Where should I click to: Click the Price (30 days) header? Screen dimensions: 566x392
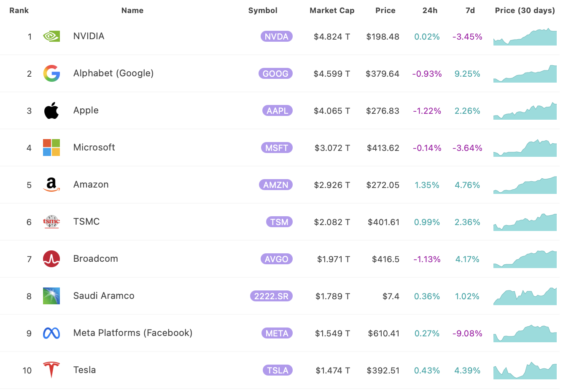525,11
